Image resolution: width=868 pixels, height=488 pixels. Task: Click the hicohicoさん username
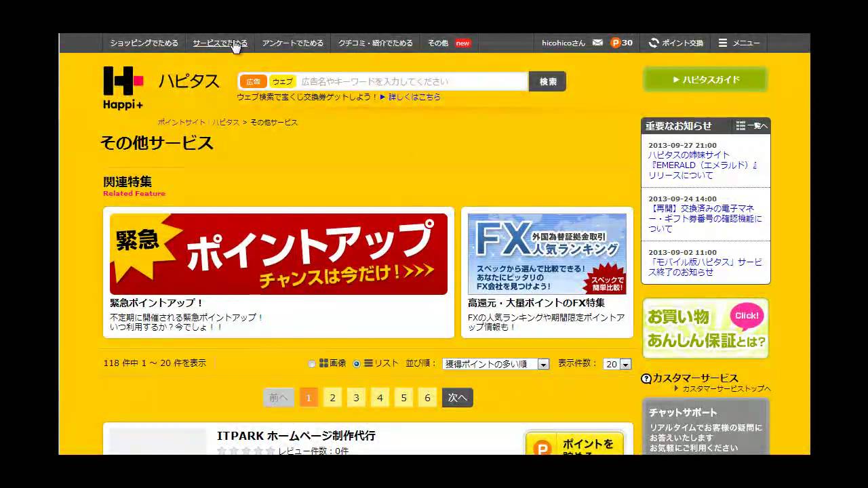click(564, 43)
